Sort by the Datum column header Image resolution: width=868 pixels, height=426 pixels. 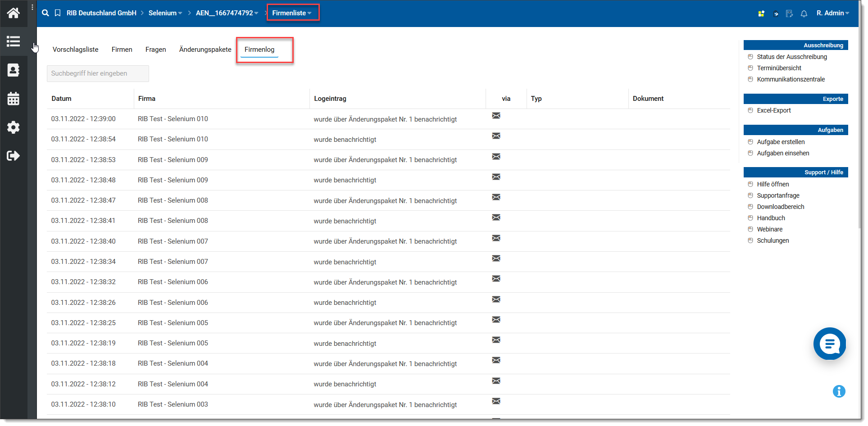point(61,99)
